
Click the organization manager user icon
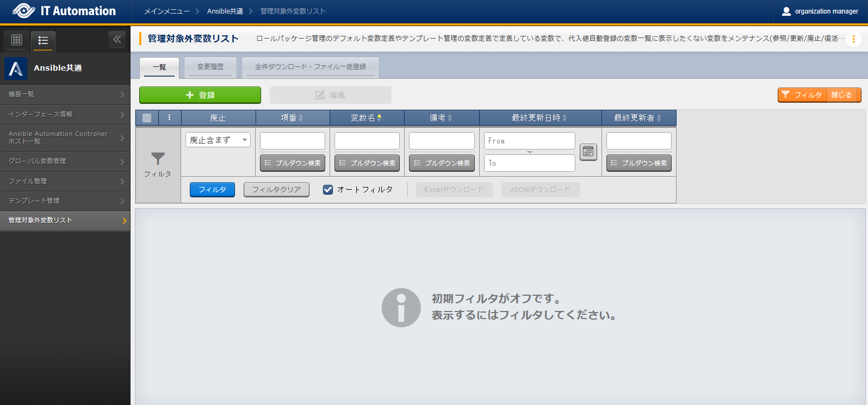[786, 11]
